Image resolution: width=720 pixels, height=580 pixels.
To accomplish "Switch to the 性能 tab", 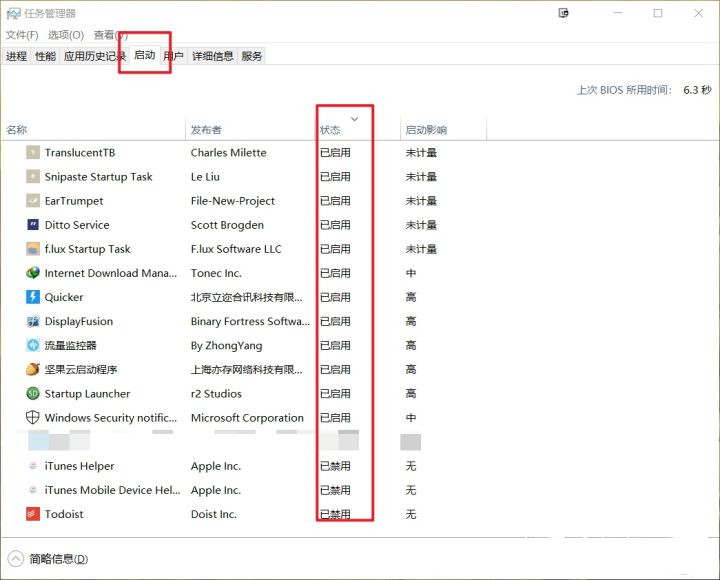I will coord(45,57).
